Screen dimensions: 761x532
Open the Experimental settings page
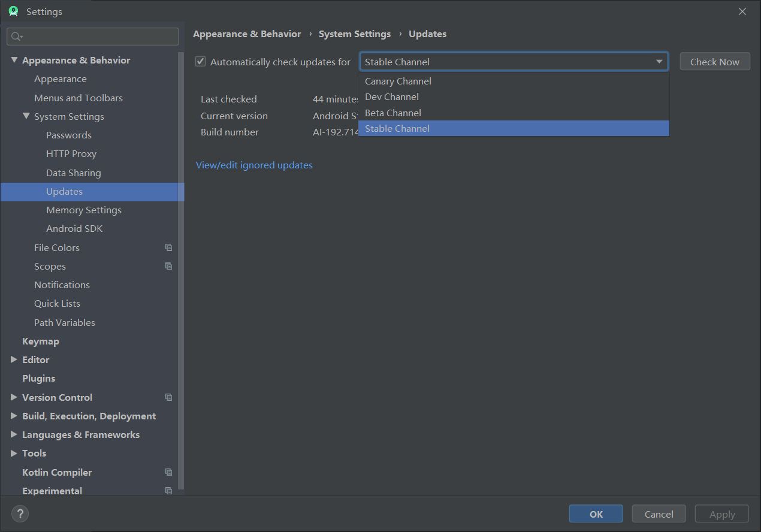click(52, 491)
